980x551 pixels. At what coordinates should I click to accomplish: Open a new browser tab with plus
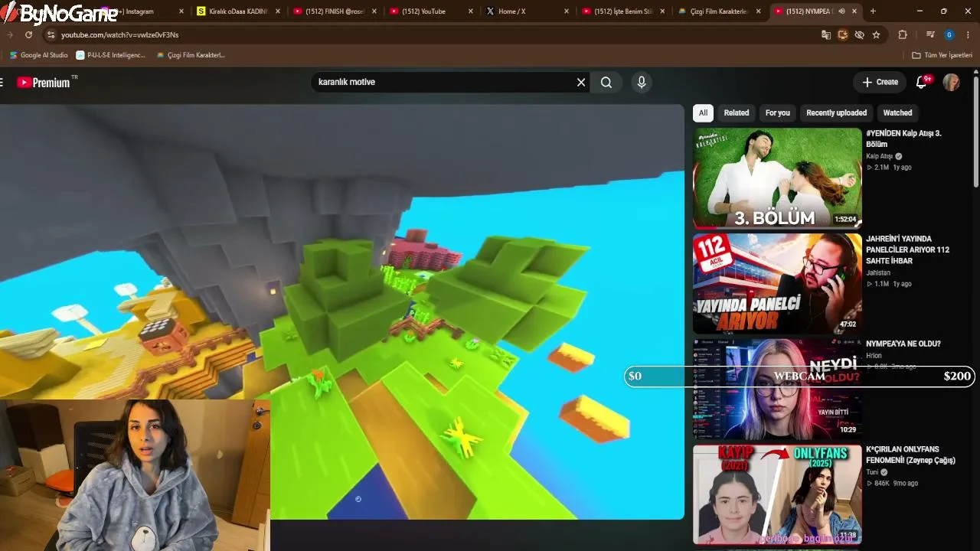click(873, 11)
